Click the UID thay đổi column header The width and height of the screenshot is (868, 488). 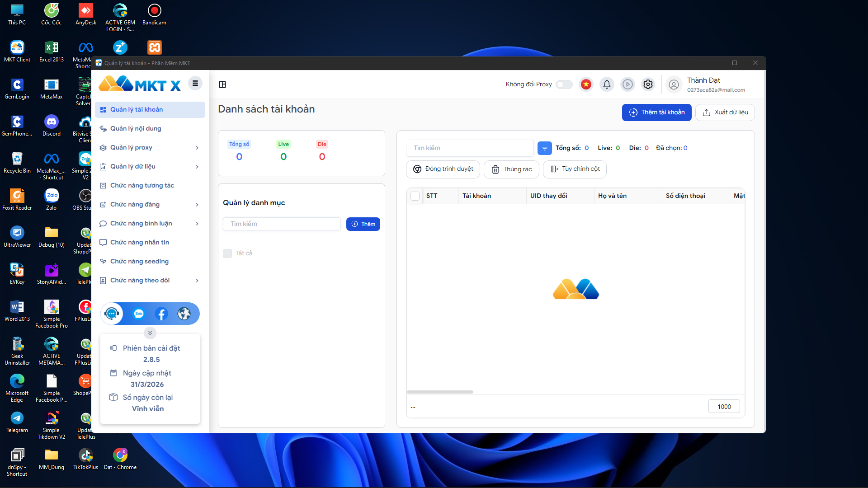point(561,196)
